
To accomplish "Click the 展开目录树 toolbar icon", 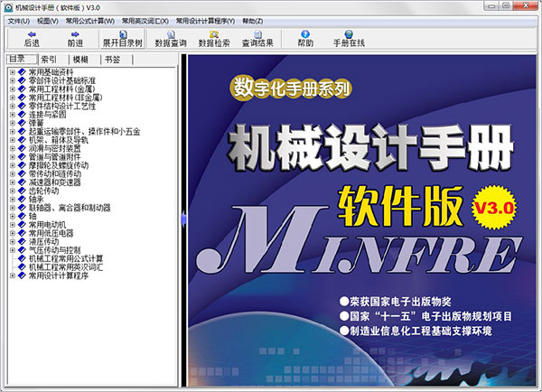I will click(x=122, y=38).
